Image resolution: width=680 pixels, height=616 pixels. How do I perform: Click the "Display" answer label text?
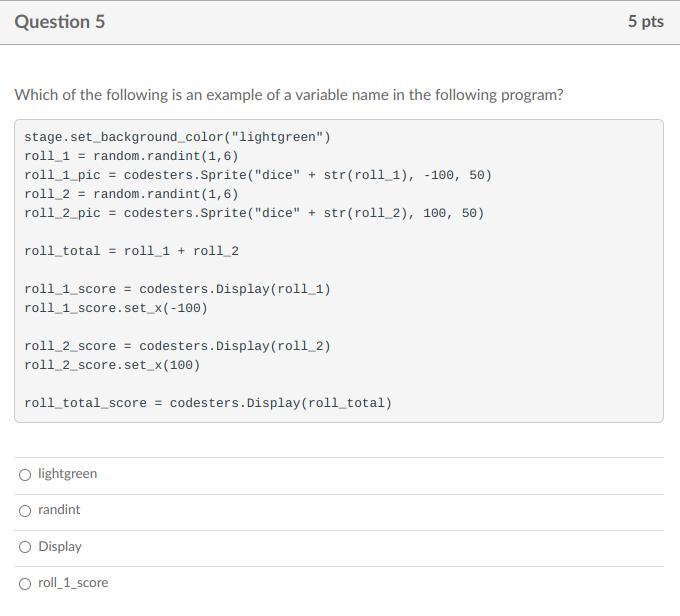click(60, 547)
